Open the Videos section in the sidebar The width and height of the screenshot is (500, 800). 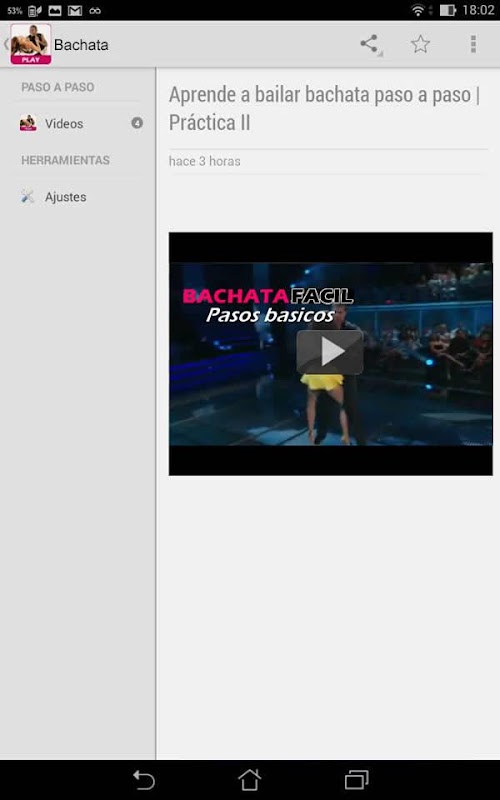[x=78, y=123]
